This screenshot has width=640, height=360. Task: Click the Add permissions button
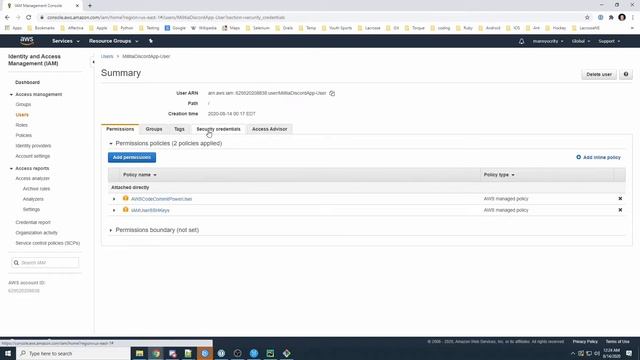[132, 158]
